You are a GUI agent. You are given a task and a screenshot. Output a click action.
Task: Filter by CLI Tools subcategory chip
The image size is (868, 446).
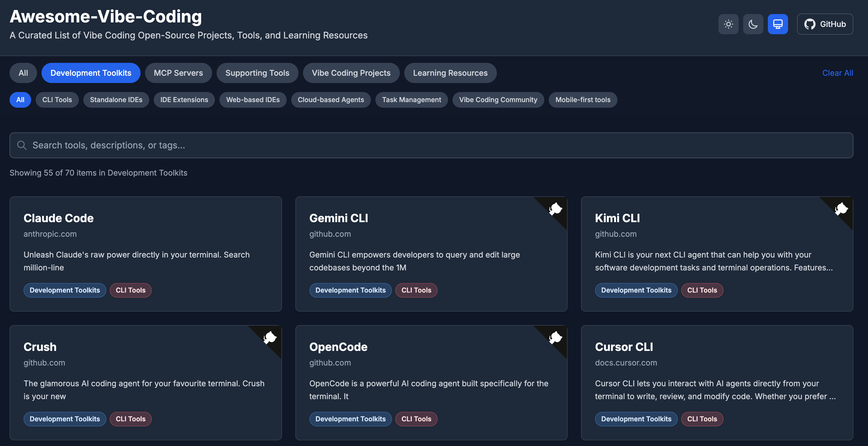tap(57, 100)
